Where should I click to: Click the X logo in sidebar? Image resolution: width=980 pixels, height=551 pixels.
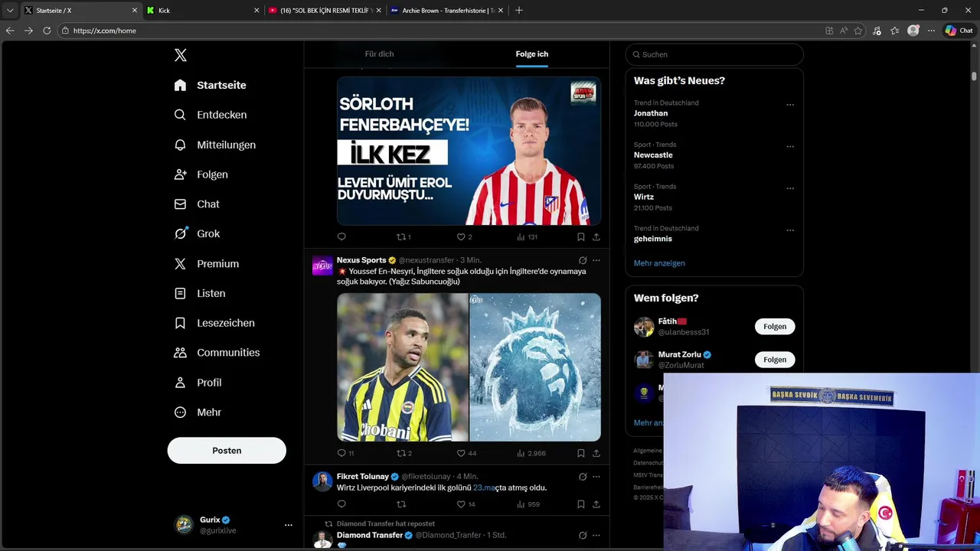(x=181, y=55)
